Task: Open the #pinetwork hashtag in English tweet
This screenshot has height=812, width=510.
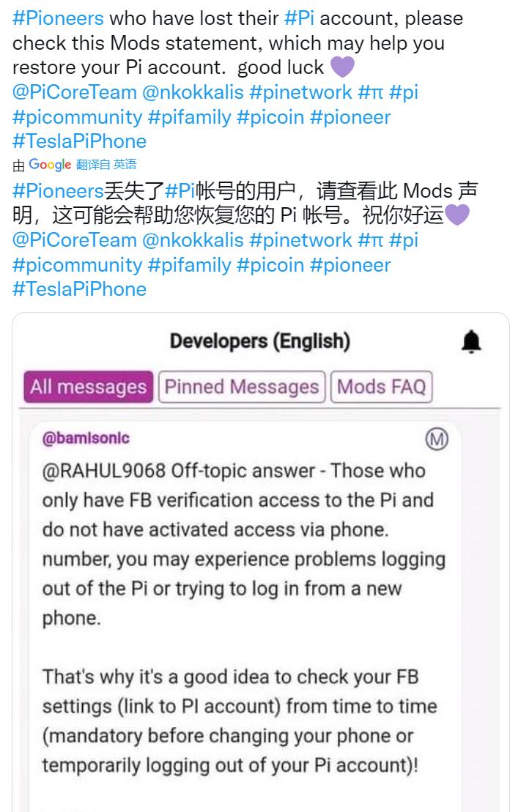Action: [300, 93]
